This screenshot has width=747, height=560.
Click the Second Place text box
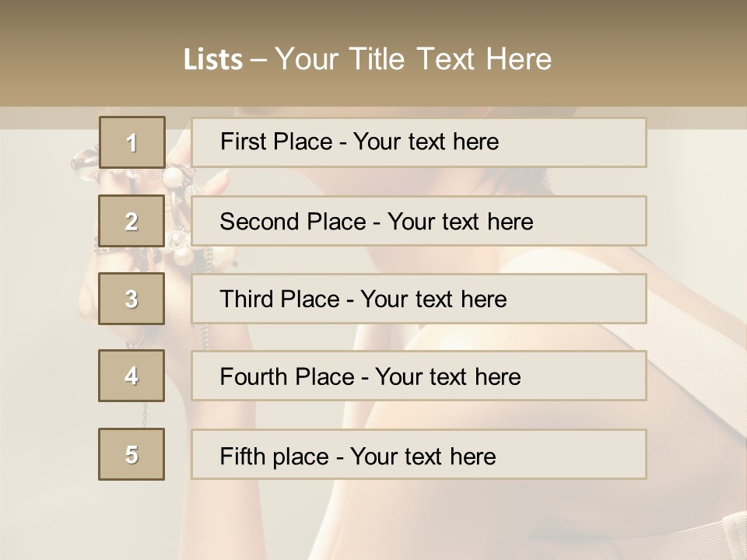pos(419,221)
